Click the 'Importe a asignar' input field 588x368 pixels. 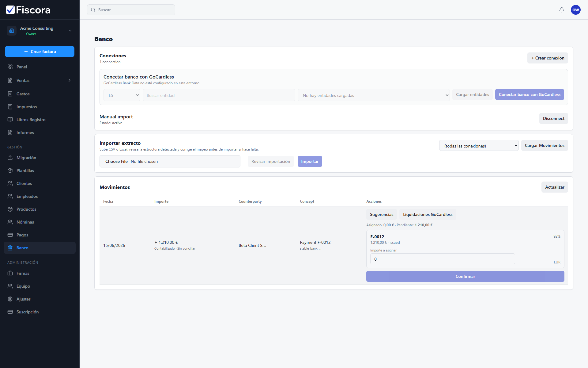(443, 259)
